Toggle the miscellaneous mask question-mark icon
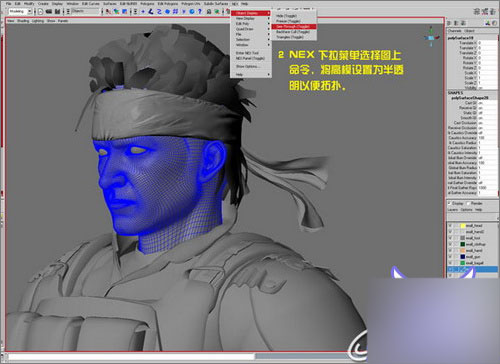Image resolution: width=500 pixels, height=364 pixels. point(200,12)
